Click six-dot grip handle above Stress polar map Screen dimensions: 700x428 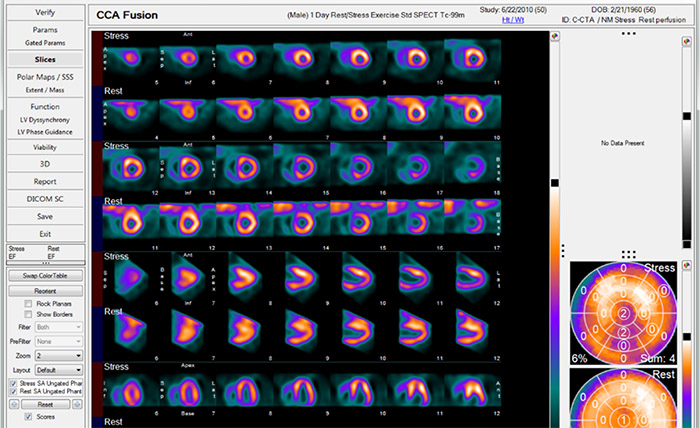coord(628,254)
